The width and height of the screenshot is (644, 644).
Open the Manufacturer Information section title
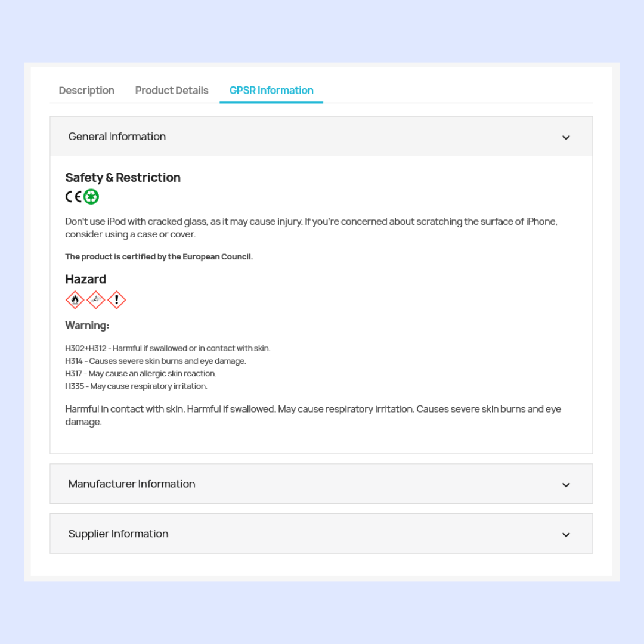[131, 484]
